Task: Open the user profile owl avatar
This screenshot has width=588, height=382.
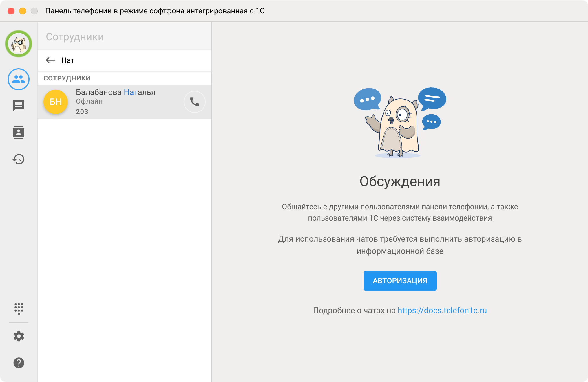Action: coord(19,44)
